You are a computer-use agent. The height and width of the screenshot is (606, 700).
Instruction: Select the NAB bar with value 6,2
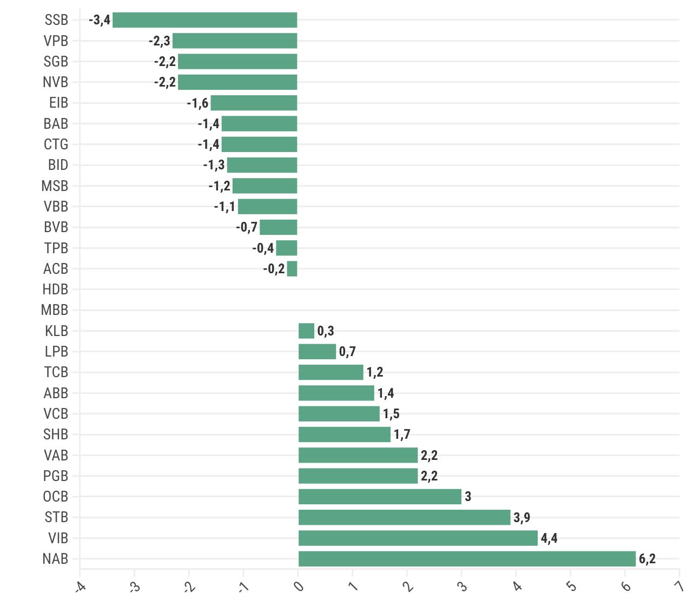[x=467, y=559]
